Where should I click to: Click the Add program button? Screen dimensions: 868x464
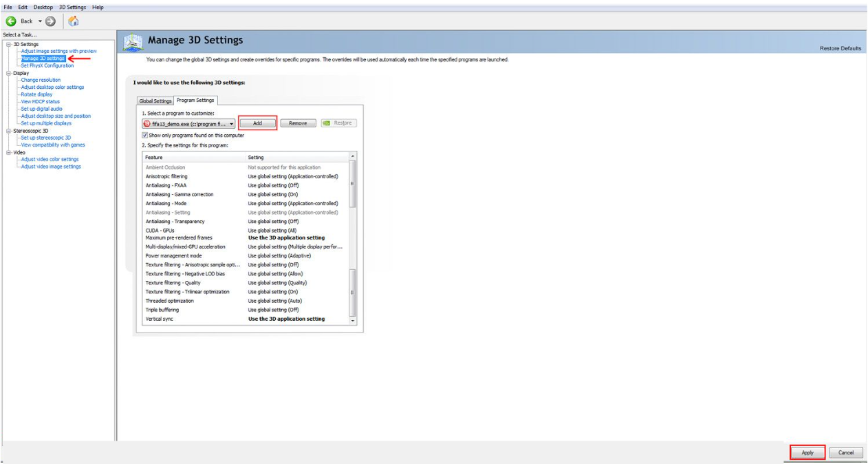(x=258, y=123)
